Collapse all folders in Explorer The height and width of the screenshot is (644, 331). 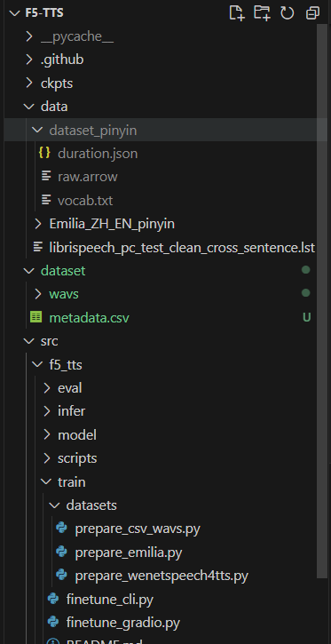click(312, 13)
